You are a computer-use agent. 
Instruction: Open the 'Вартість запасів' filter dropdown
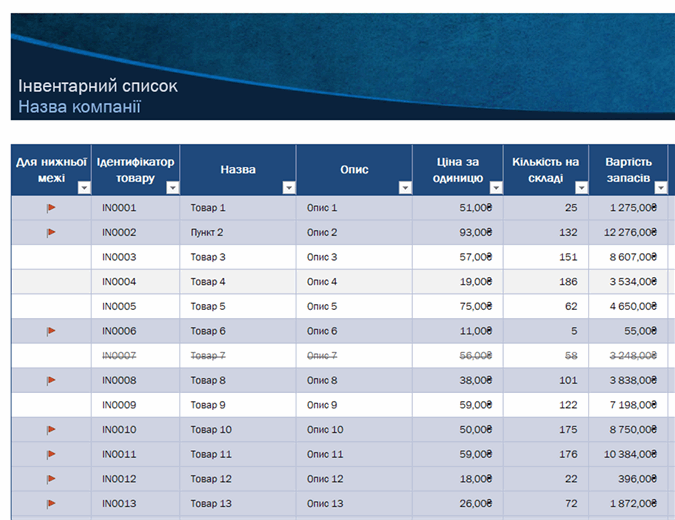[x=659, y=187]
